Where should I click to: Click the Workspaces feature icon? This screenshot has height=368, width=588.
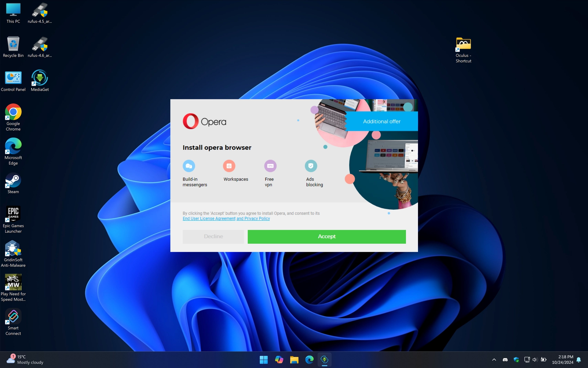tap(229, 166)
